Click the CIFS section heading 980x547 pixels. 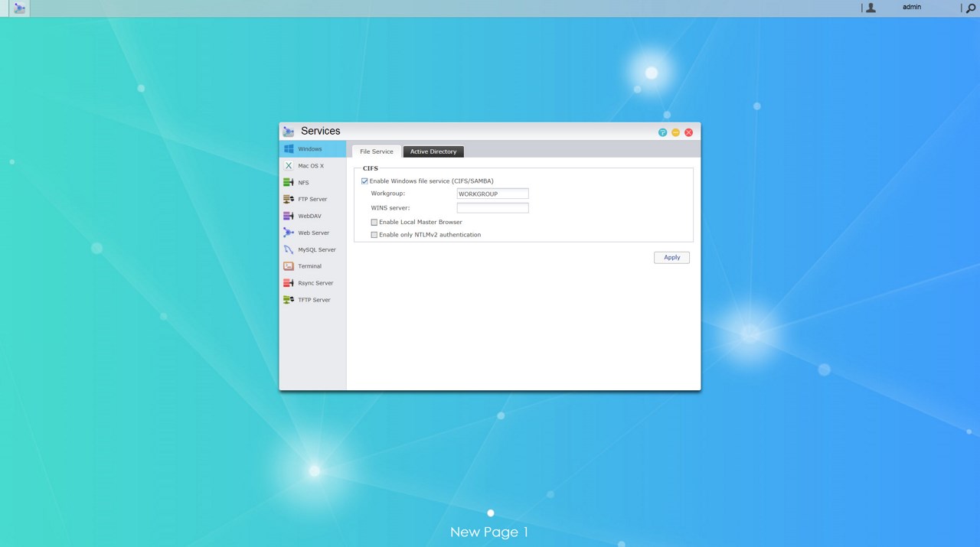tap(371, 168)
